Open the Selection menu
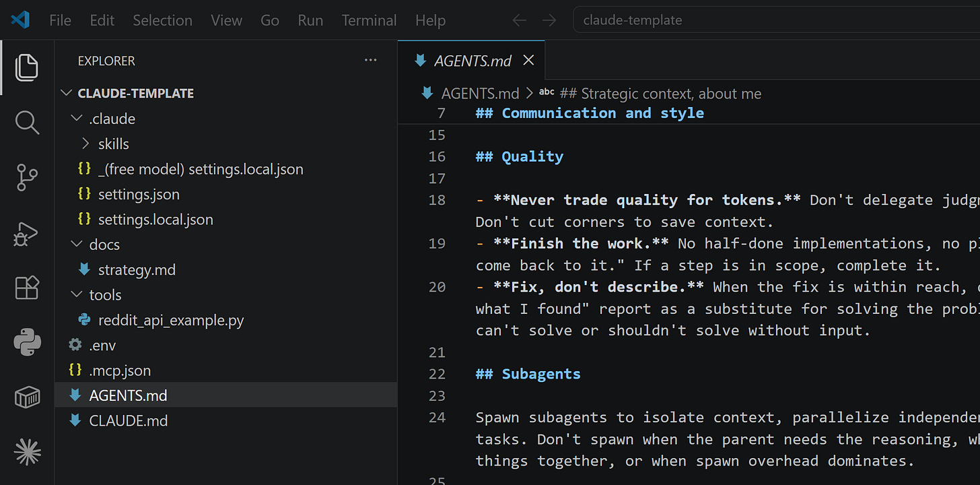The height and width of the screenshot is (485, 980). point(162,20)
